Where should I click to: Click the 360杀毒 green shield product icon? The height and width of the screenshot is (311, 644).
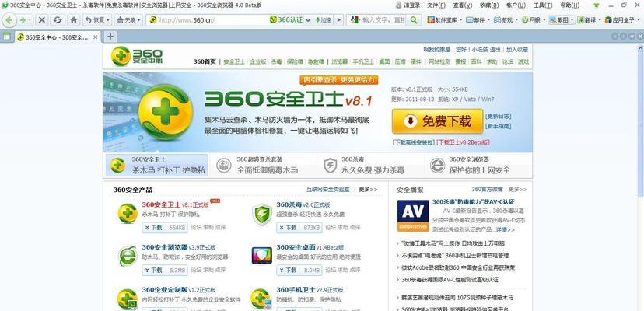pos(262,214)
